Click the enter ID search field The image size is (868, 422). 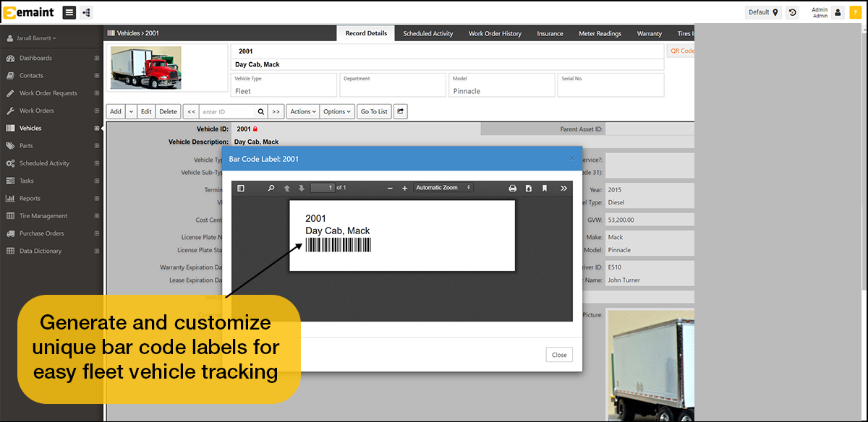pos(226,111)
